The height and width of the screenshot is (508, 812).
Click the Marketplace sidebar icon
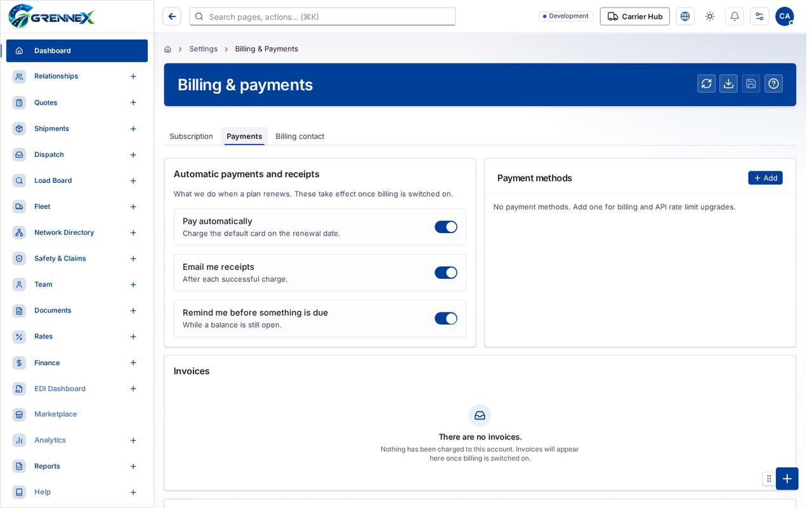tap(20, 414)
